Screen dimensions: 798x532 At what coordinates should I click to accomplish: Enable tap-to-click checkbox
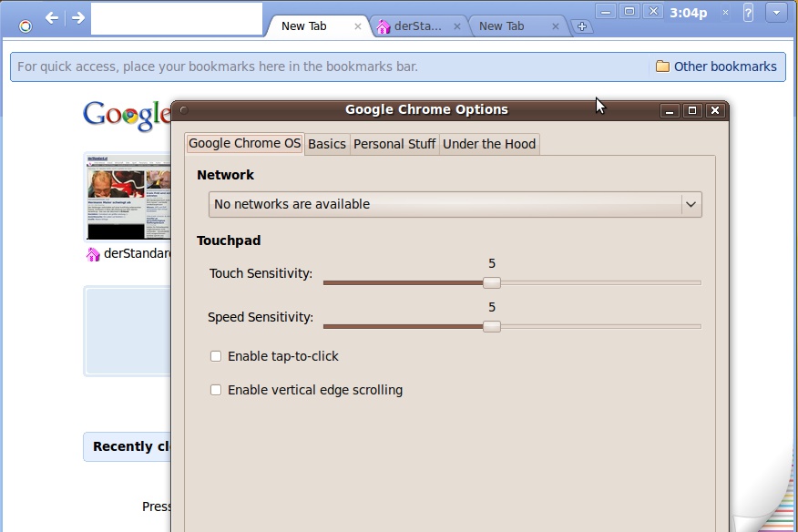216,356
